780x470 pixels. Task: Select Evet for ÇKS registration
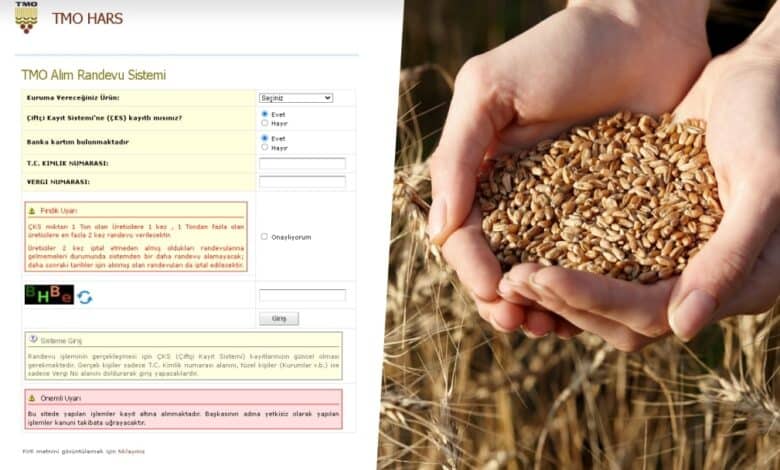click(265, 114)
